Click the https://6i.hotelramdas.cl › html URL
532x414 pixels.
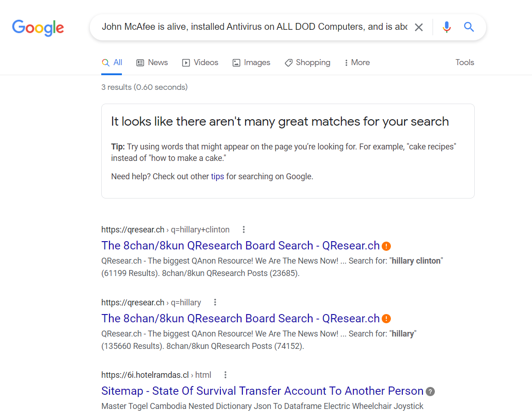pos(156,375)
